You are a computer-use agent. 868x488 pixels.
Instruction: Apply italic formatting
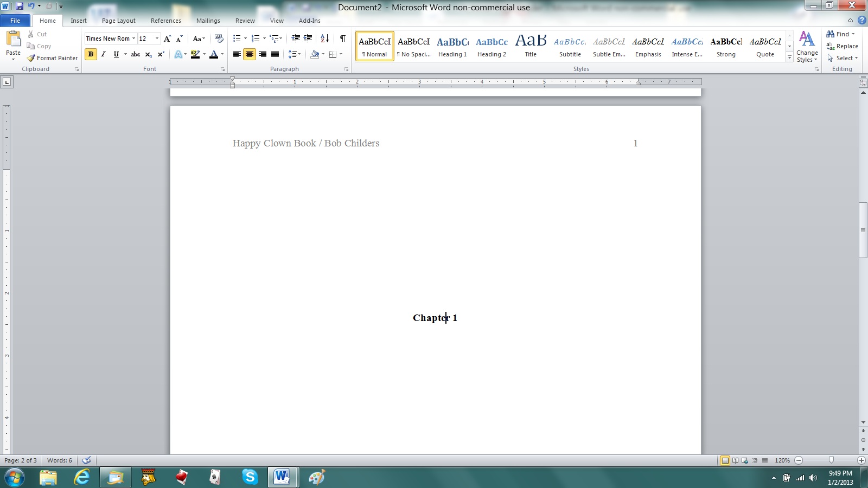coord(103,54)
